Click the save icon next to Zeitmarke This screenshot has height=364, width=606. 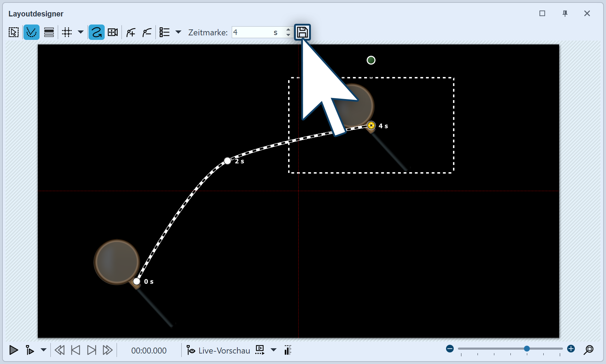coord(302,33)
